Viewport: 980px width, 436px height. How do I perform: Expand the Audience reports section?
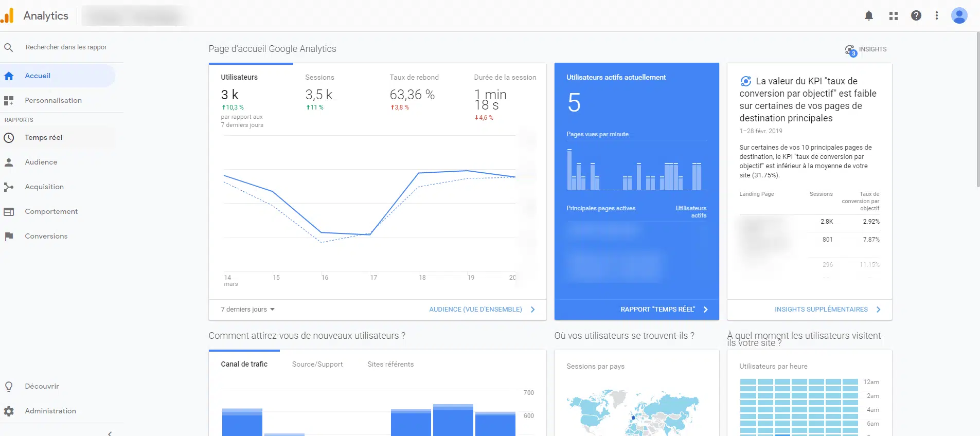coord(41,162)
